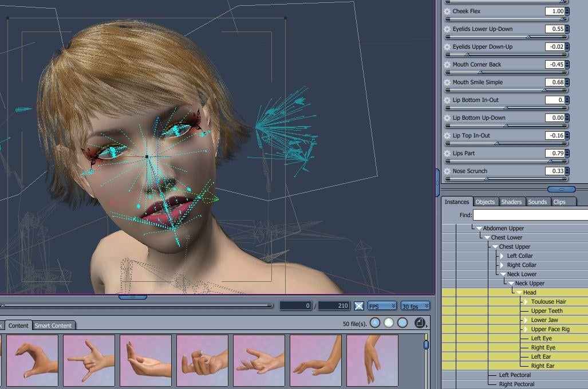The width and height of the screenshot is (588, 389).
Task: Click the Eyelids Lower Up-Down slider track
Action: click(x=507, y=37)
